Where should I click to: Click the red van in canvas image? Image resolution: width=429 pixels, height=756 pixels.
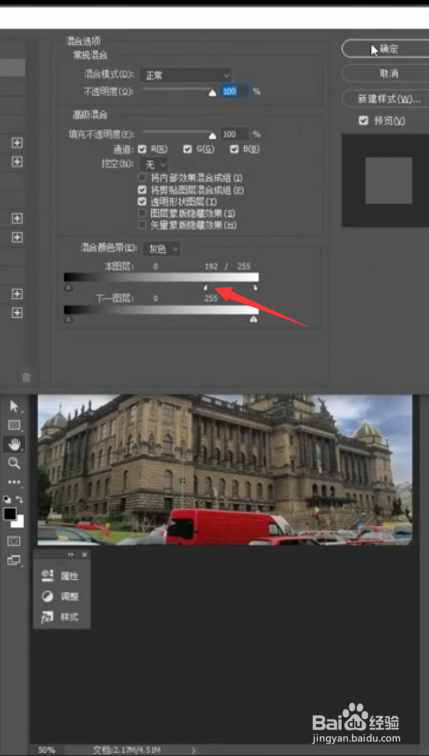[227, 526]
